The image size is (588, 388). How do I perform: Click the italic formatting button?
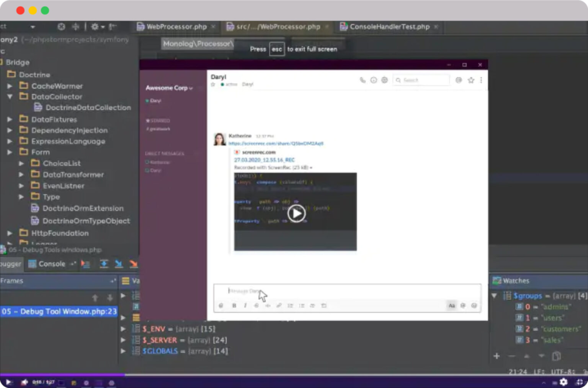[245, 306]
